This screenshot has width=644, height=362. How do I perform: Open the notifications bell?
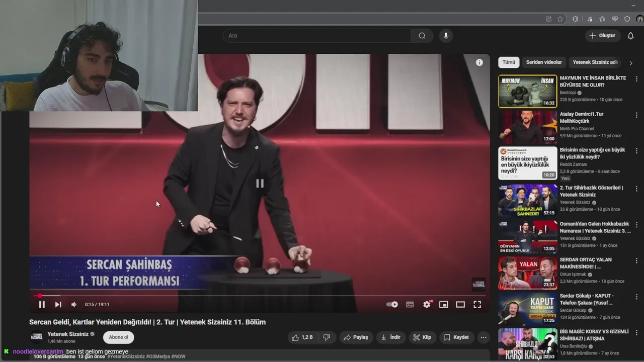pyautogui.click(x=630, y=36)
